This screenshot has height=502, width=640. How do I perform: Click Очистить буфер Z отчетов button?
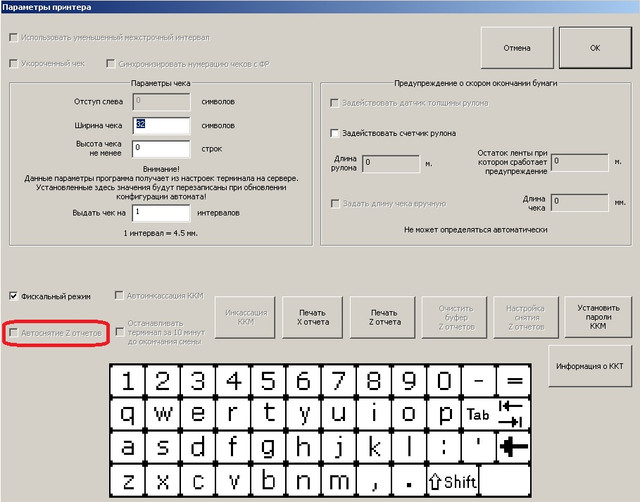point(454,317)
